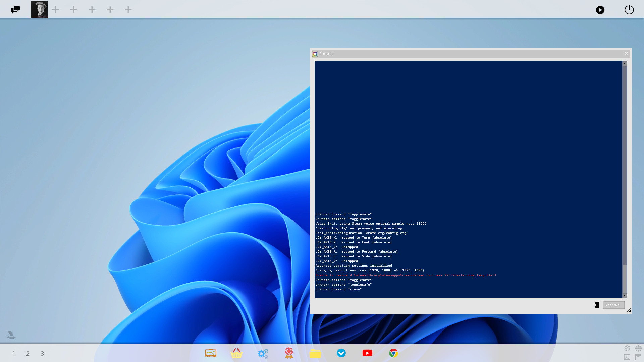The image size is (644, 362).
Task: Open the orange network tool dock icon
Action: tap(211, 353)
